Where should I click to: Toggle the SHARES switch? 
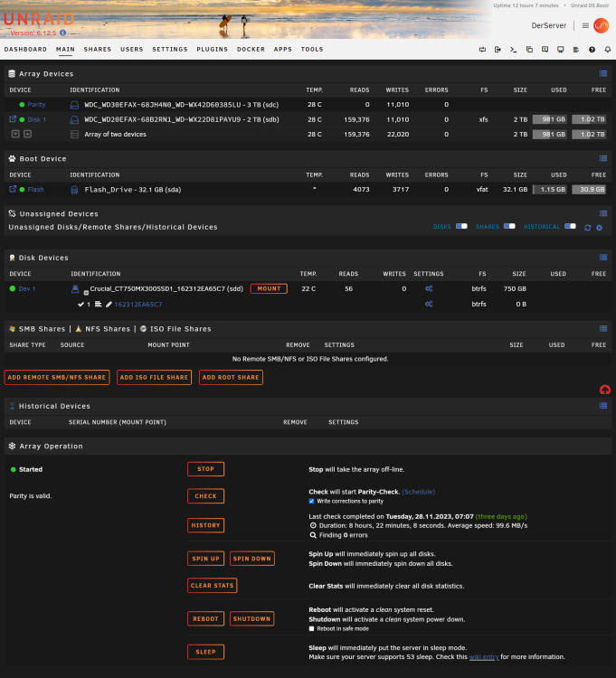[509, 226]
